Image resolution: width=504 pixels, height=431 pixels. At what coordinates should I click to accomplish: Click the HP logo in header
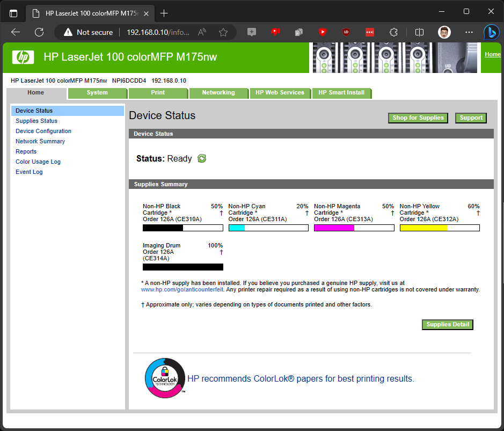click(23, 57)
